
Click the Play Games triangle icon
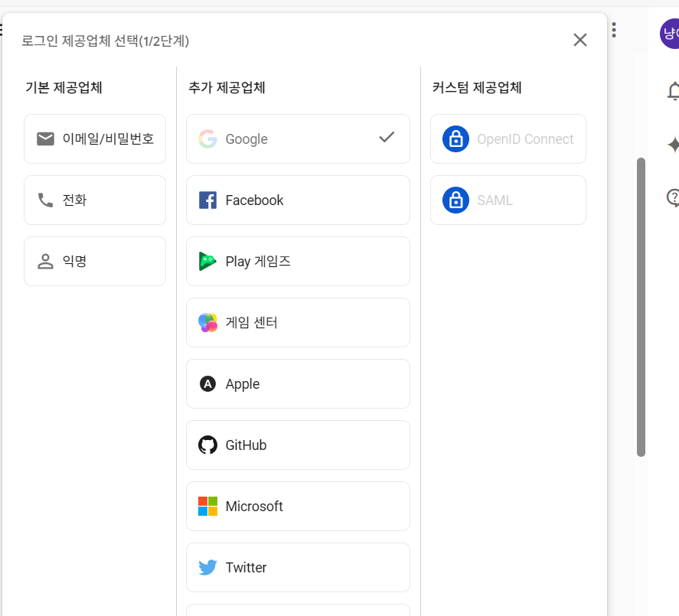[208, 261]
